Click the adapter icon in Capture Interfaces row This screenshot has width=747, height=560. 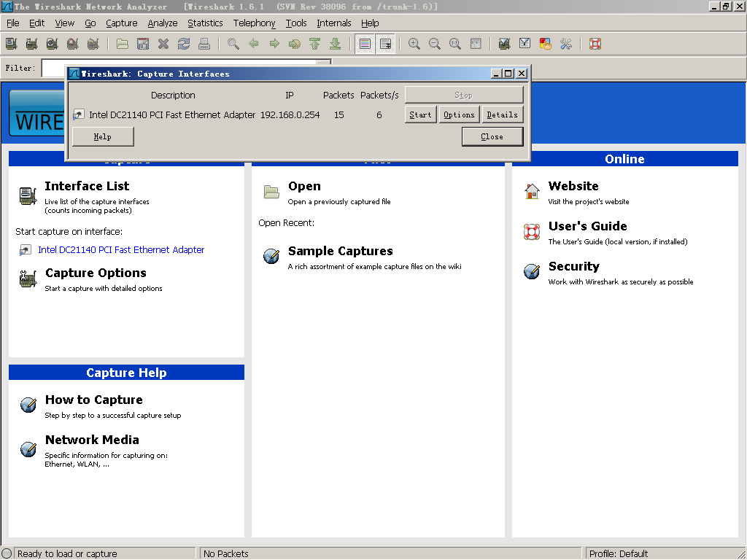(79, 114)
